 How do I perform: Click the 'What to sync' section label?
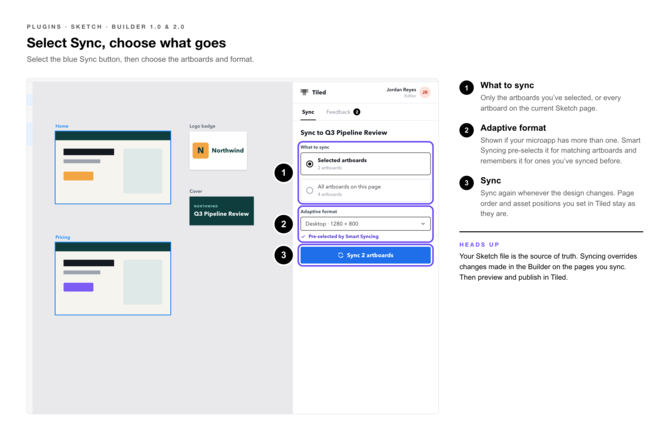(x=315, y=147)
